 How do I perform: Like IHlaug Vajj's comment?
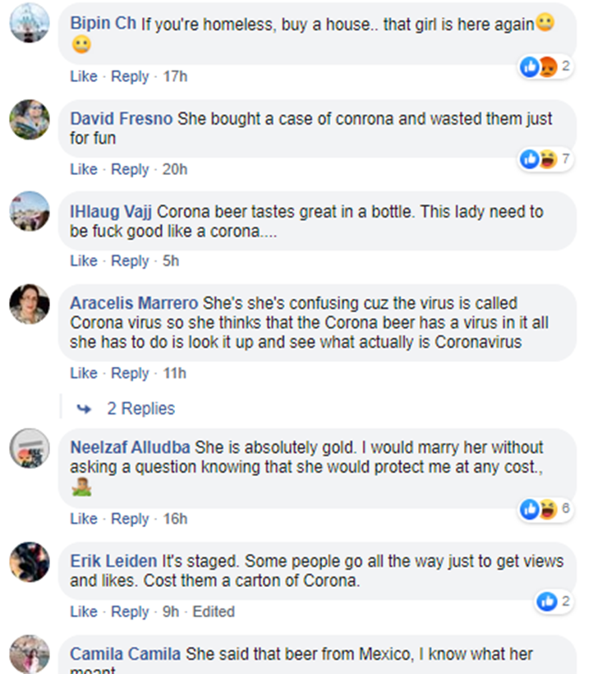pos(84,261)
